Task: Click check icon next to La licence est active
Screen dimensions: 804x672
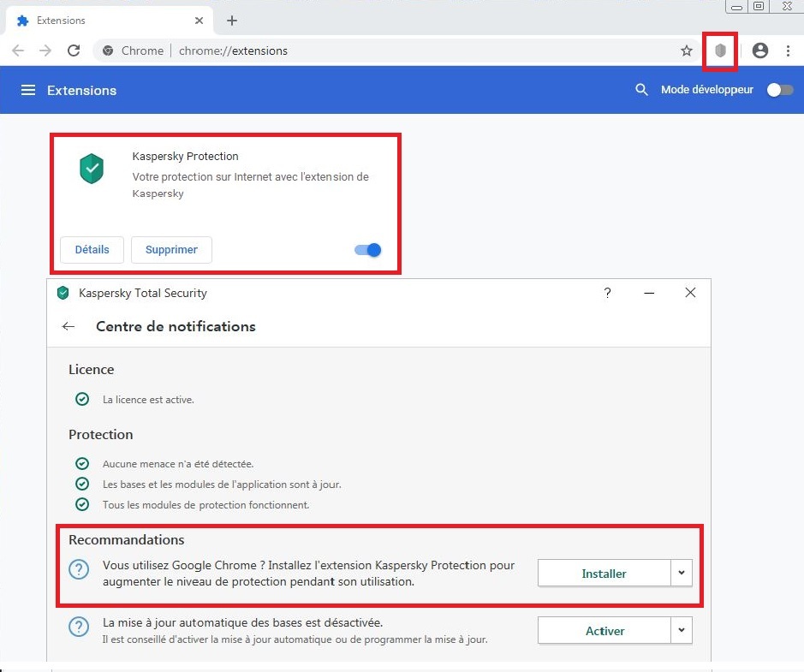Action: pyautogui.click(x=82, y=399)
